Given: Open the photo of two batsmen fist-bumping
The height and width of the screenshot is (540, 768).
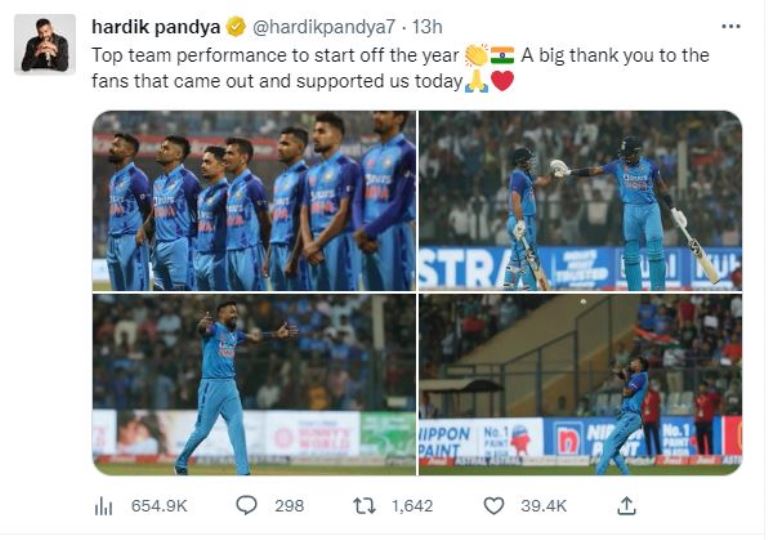Looking at the screenshot, I should coord(580,200).
